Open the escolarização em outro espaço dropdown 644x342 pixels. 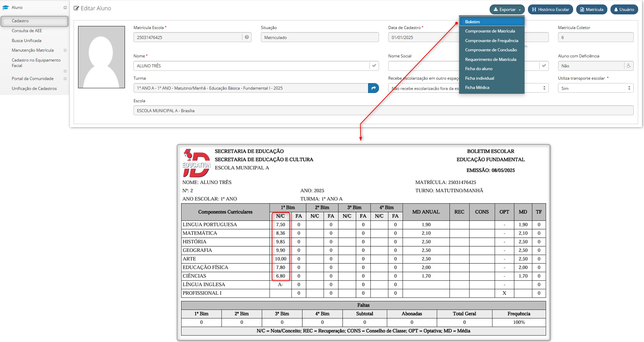click(x=468, y=88)
